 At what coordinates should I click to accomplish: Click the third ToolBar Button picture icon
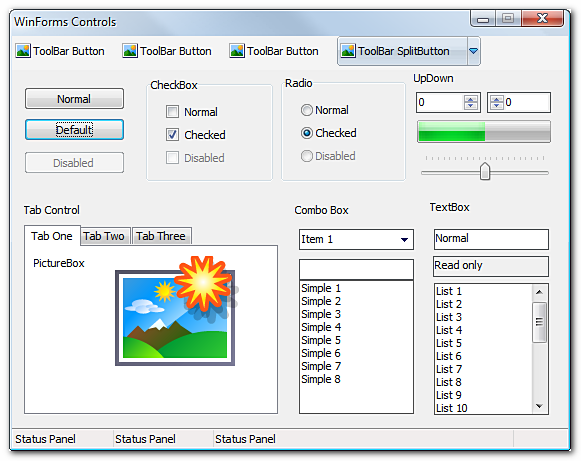[x=237, y=51]
